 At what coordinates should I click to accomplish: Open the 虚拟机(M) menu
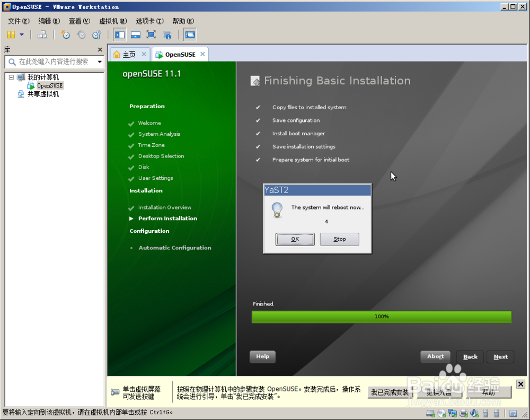pos(113,21)
